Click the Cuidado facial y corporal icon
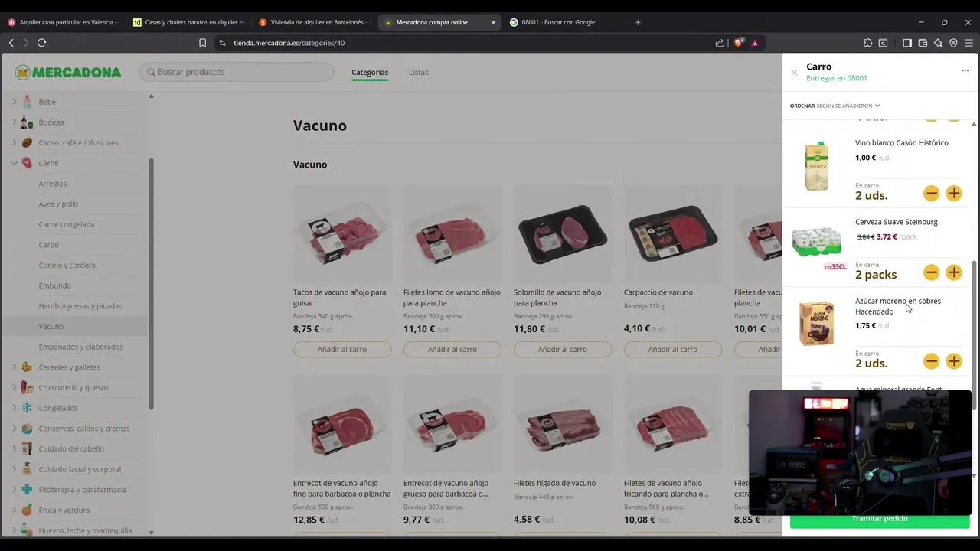This screenshot has width=980, height=551. pyautogui.click(x=28, y=469)
